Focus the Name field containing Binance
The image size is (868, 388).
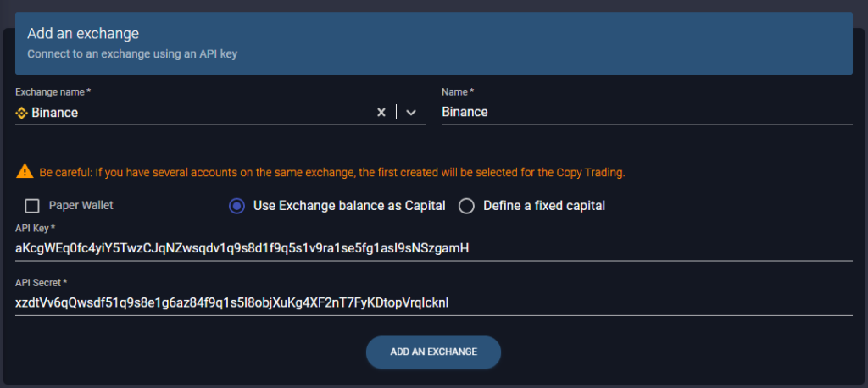[x=647, y=113]
